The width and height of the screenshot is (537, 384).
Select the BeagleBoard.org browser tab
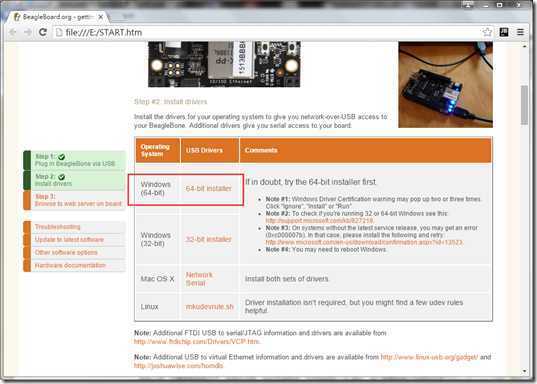pos(58,17)
